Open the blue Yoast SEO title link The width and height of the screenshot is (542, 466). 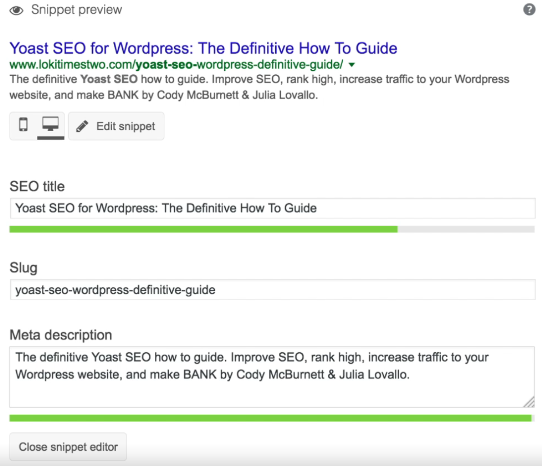click(x=203, y=48)
